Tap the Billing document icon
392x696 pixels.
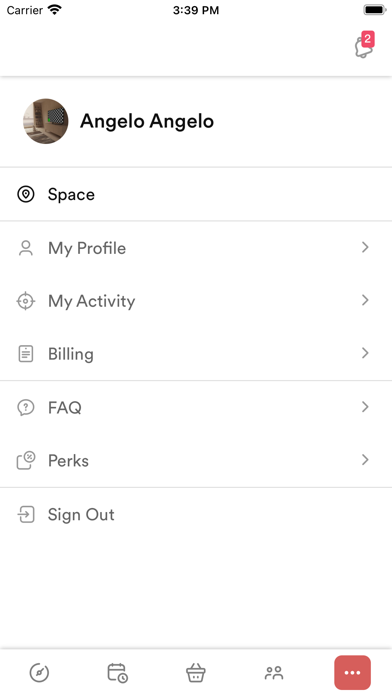click(26, 354)
